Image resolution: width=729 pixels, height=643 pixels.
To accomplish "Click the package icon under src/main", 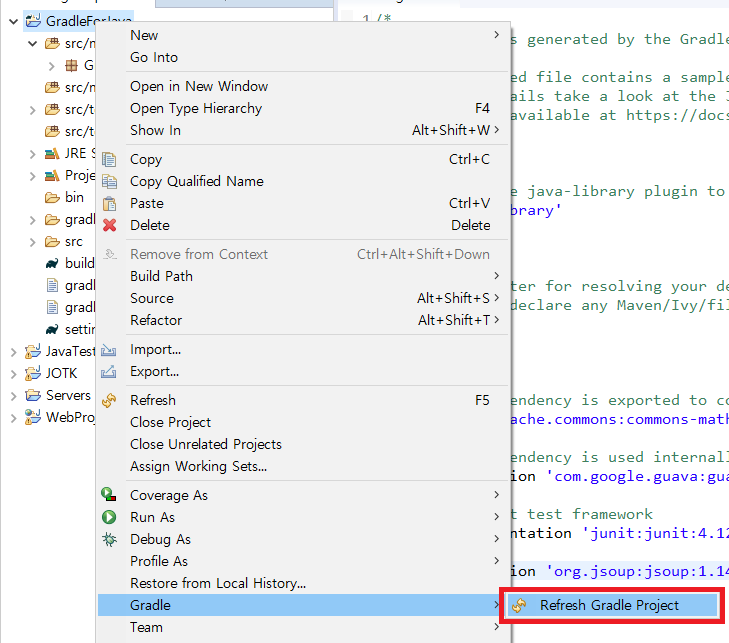I will [x=71, y=66].
